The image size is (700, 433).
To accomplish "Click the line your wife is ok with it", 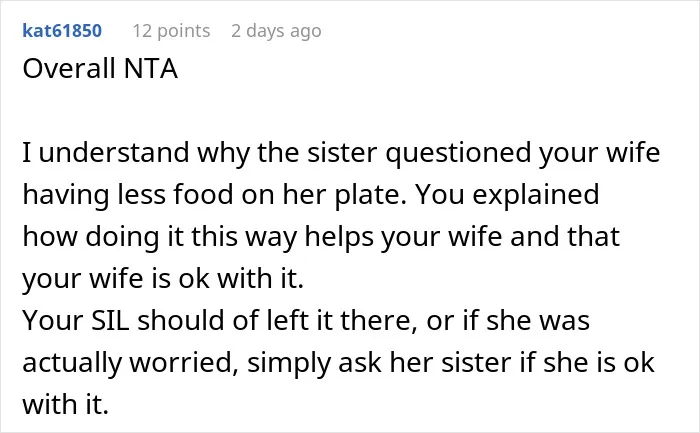I will [163, 279].
